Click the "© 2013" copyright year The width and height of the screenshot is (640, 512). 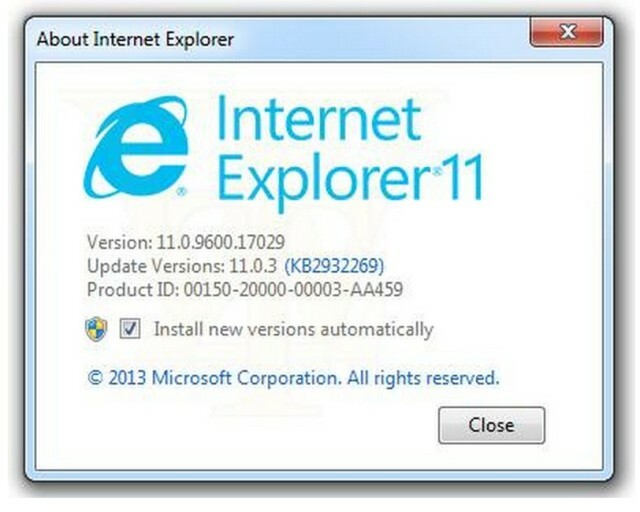(x=117, y=378)
